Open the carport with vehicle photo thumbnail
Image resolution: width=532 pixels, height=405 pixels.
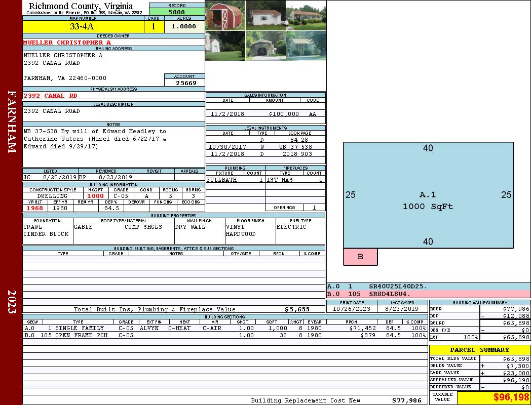pos(265,46)
